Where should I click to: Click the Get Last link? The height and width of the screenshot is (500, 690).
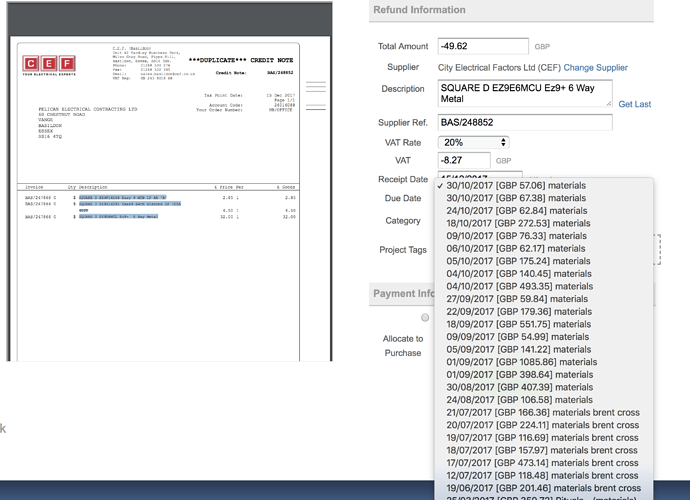click(x=634, y=104)
